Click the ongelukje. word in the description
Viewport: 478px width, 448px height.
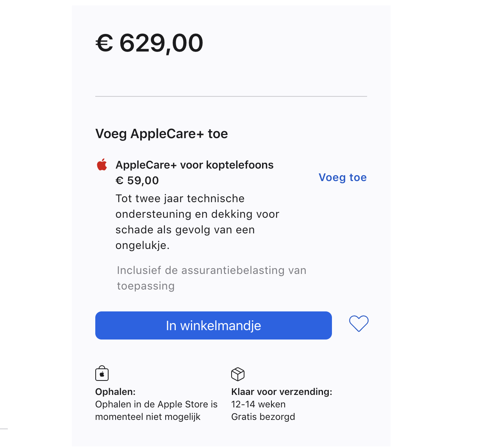[x=143, y=245]
